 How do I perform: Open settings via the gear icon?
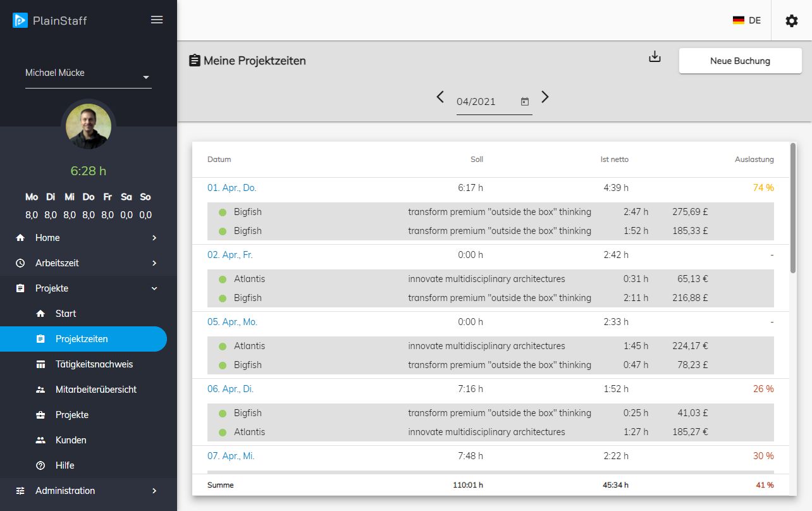(791, 21)
